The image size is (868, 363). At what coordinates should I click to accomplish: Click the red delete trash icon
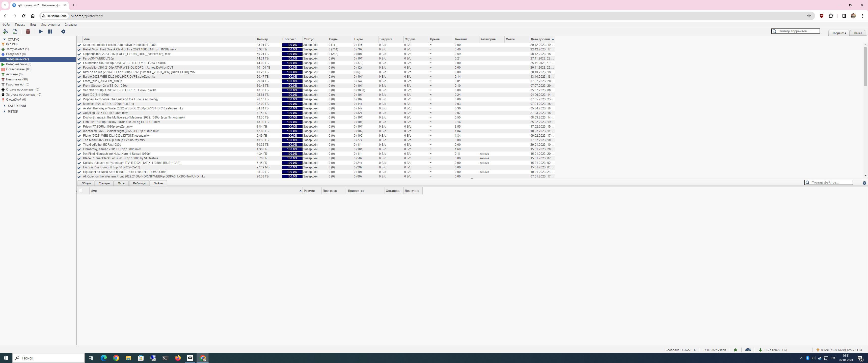click(28, 32)
